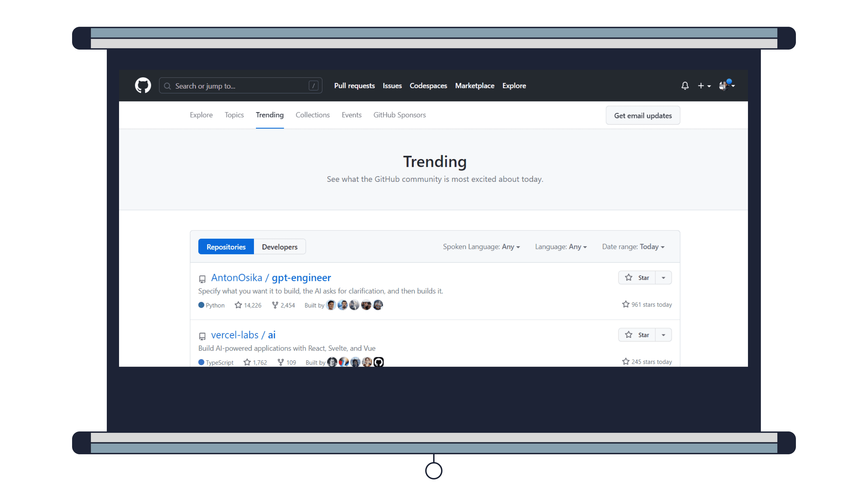Switch to the Developers view

tap(280, 247)
